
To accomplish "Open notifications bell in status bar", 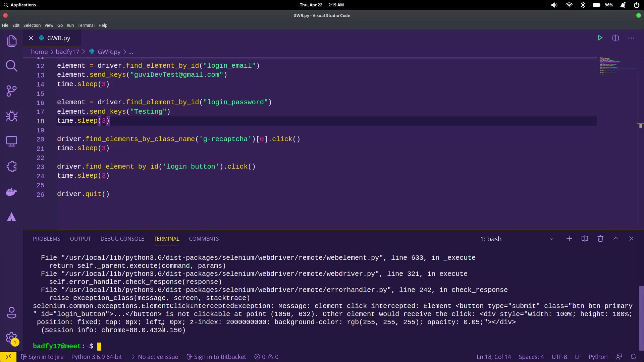I will click(633, 357).
